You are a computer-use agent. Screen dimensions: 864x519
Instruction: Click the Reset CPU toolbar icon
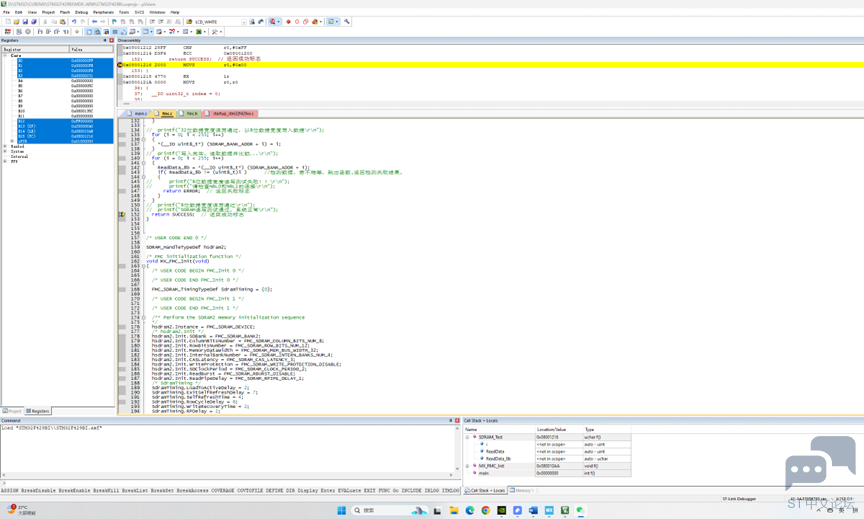coord(7,31)
